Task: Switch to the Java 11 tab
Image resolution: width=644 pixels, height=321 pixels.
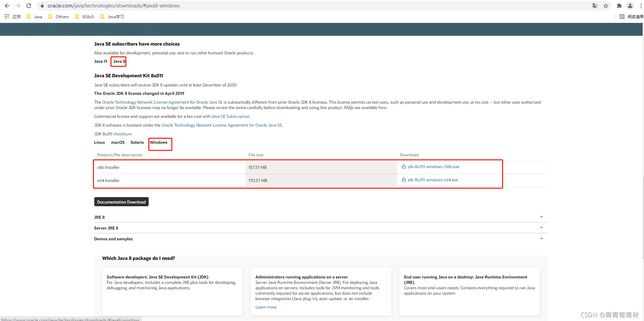Action: 100,61
